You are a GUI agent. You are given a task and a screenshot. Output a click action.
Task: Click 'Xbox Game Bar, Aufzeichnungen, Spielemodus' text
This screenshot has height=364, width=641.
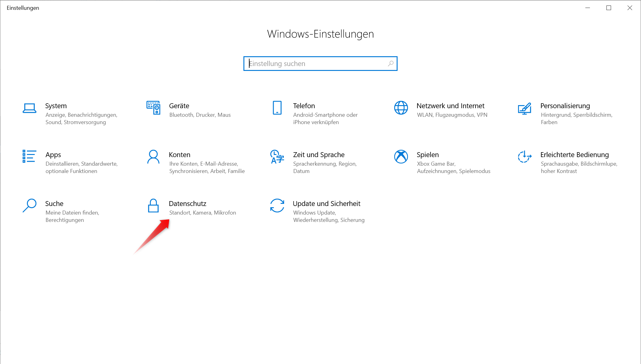[454, 167]
